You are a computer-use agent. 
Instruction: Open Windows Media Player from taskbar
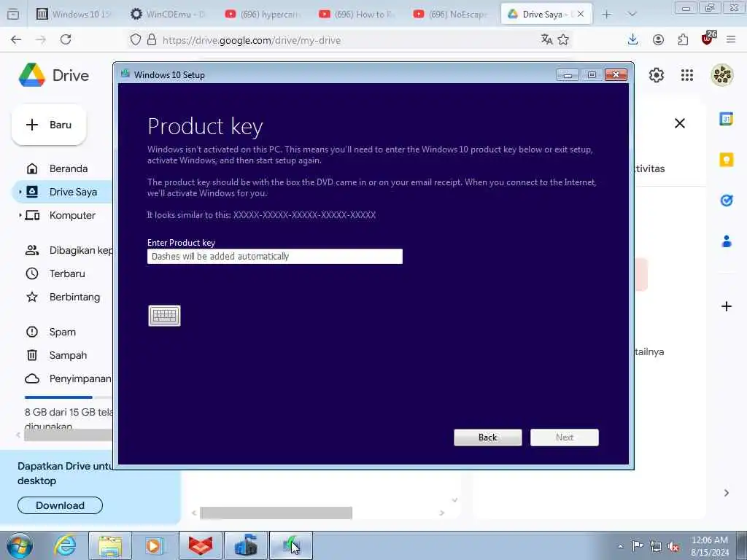(154, 545)
